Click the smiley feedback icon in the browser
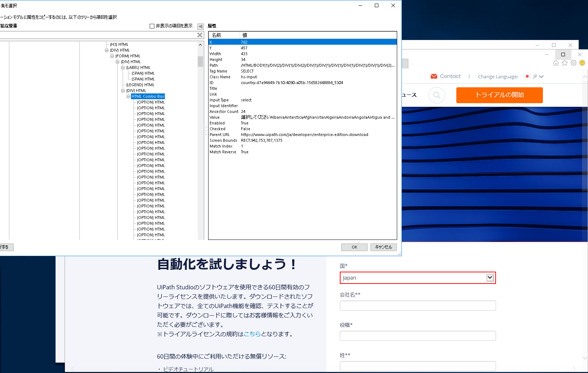 [582, 63]
